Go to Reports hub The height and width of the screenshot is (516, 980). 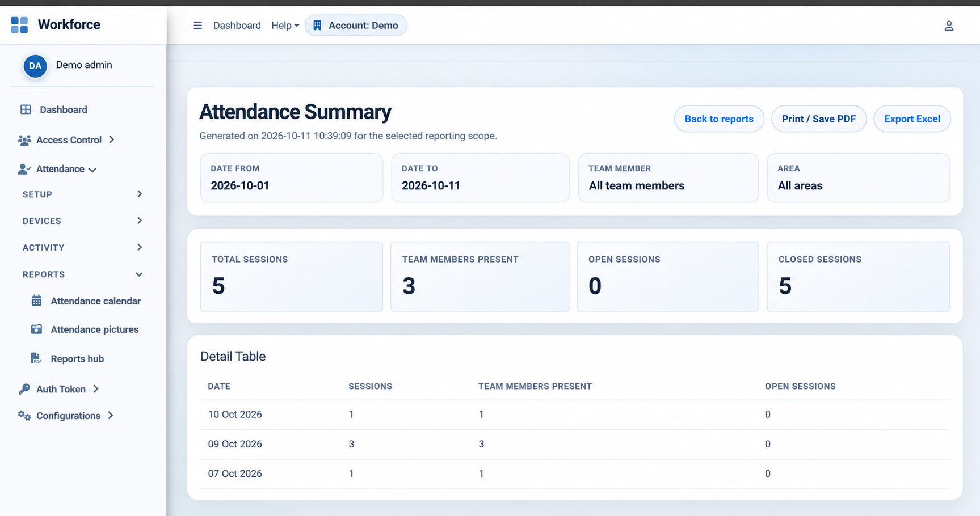[77, 359]
